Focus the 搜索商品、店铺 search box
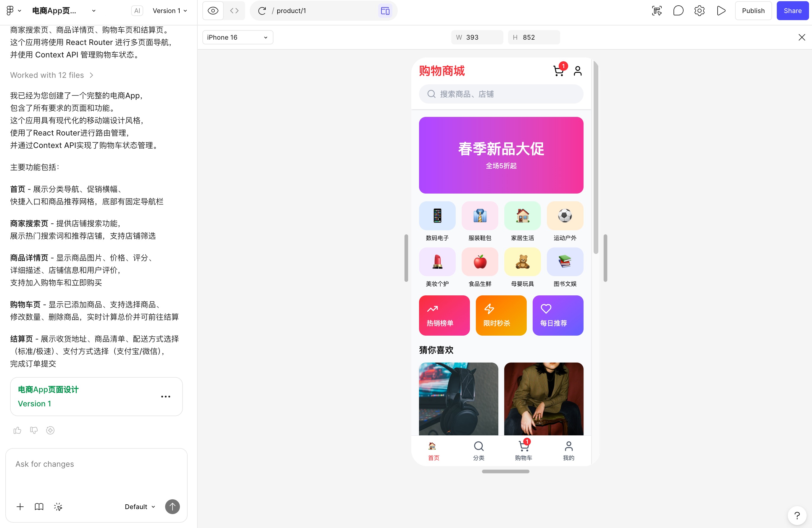This screenshot has height=528, width=812. pyautogui.click(x=501, y=94)
